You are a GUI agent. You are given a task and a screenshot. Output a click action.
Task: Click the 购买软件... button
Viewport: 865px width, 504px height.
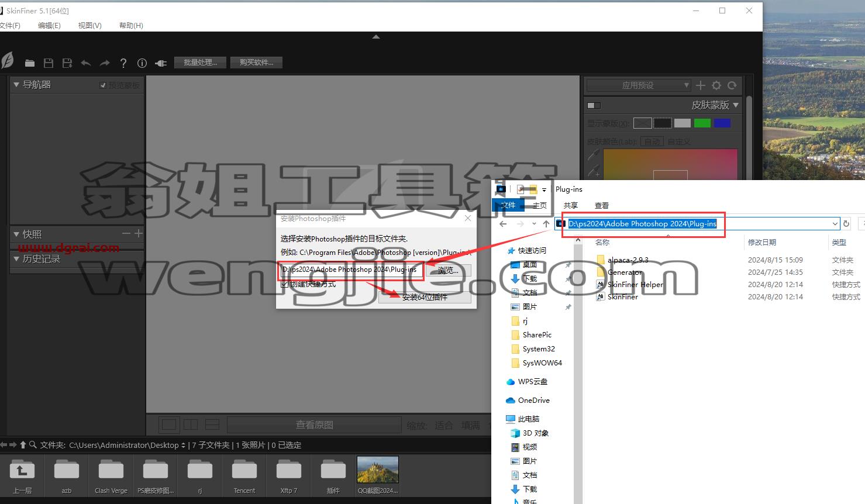pos(256,63)
